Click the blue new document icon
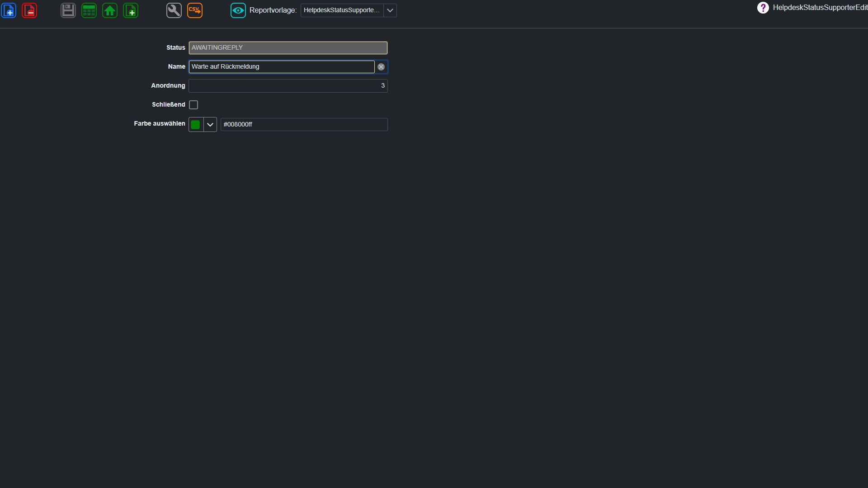The width and height of the screenshot is (868, 488). click(x=9, y=10)
